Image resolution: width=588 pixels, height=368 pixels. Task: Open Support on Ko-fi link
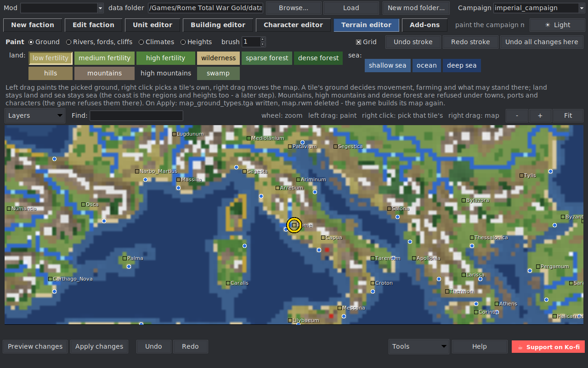coord(548,347)
